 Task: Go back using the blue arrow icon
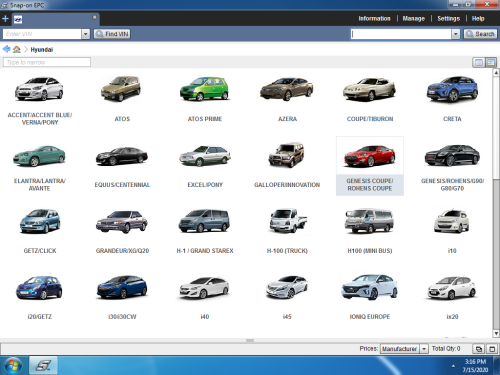(x=6, y=49)
